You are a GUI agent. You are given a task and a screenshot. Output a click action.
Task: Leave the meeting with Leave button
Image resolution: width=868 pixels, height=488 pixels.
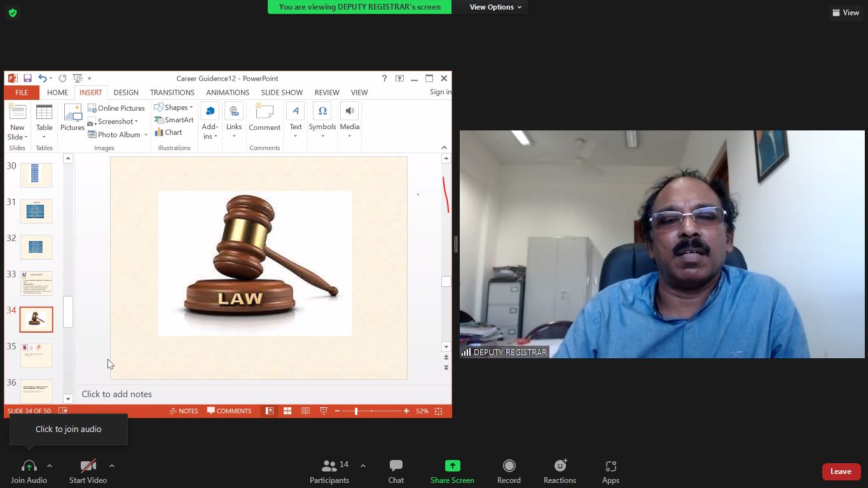click(841, 471)
